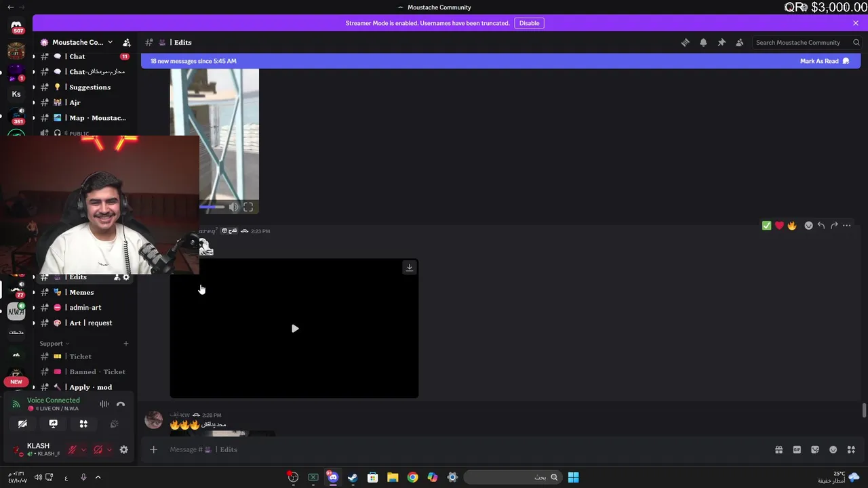Open sticker picker in message bar
Image resolution: width=868 pixels, height=488 pixels.
coord(815,449)
